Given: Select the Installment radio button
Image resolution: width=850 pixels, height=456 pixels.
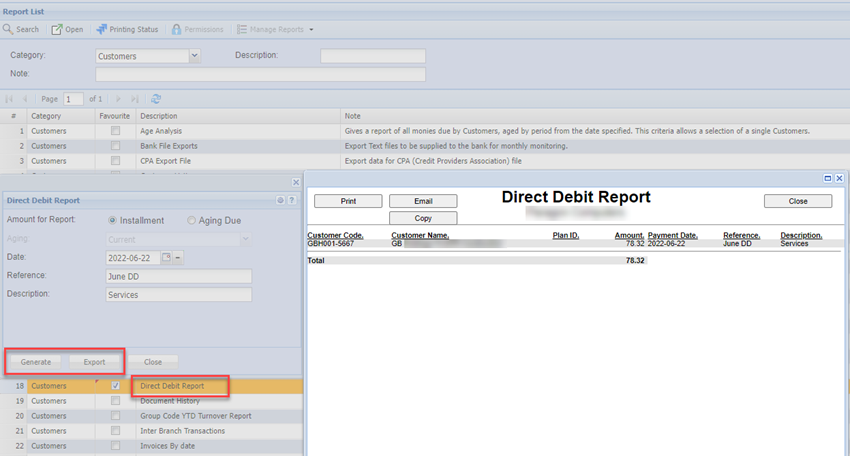Looking at the screenshot, I should [x=113, y=220].
